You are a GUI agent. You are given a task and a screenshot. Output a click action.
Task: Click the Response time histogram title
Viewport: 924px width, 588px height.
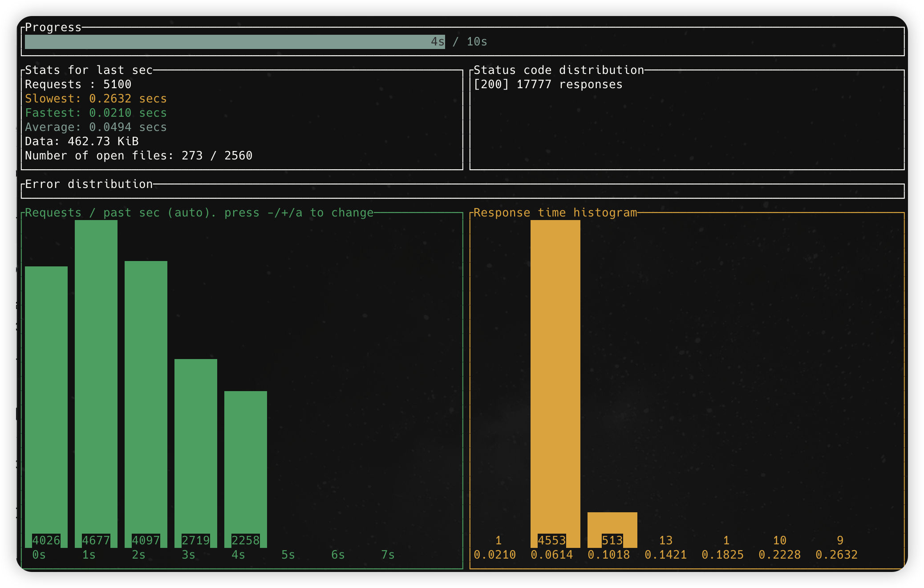tap(555, 213)
